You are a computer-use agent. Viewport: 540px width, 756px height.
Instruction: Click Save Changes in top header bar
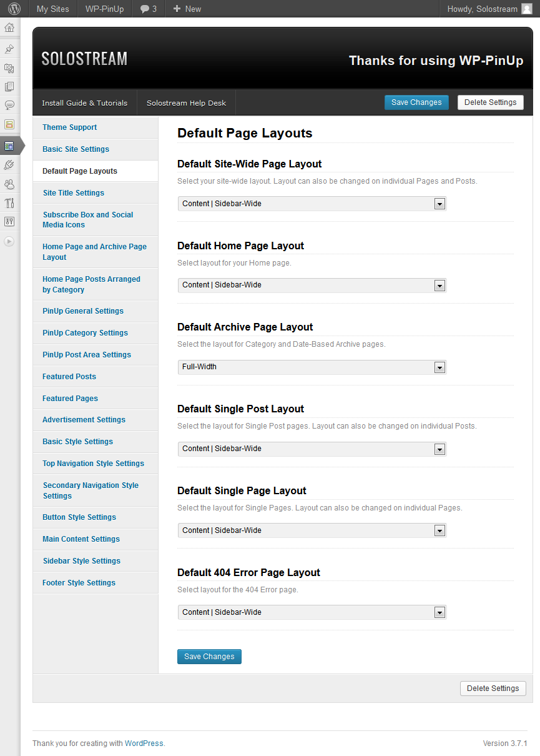(416, 102)
